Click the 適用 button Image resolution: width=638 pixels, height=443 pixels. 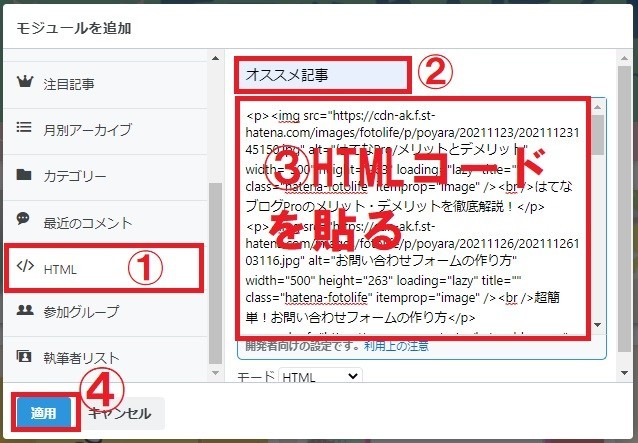[44, 413]
